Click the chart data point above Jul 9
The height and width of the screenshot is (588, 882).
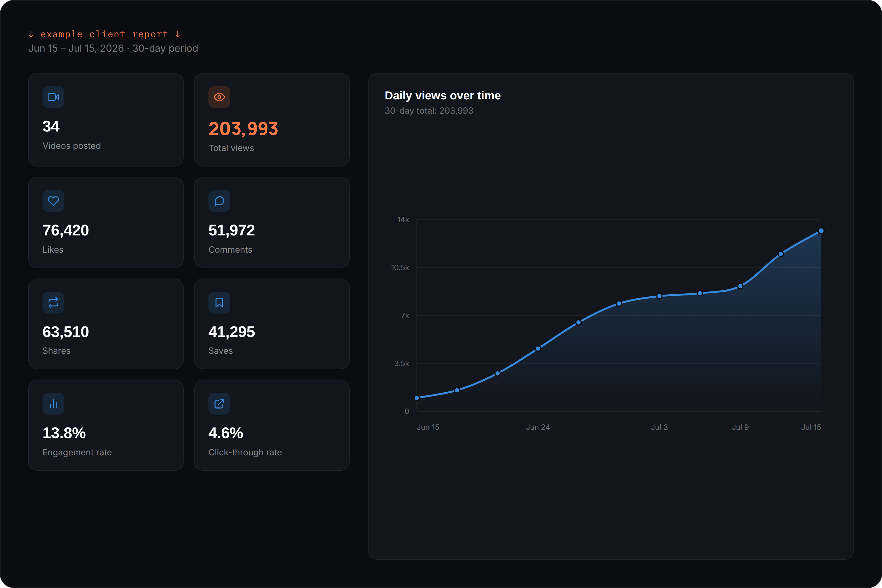pos(740,286)
